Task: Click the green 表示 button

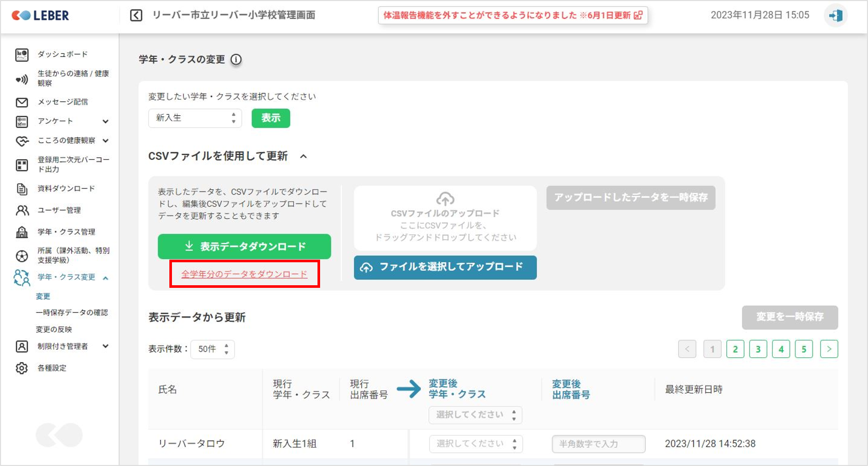Action: [x=271, y=118]
